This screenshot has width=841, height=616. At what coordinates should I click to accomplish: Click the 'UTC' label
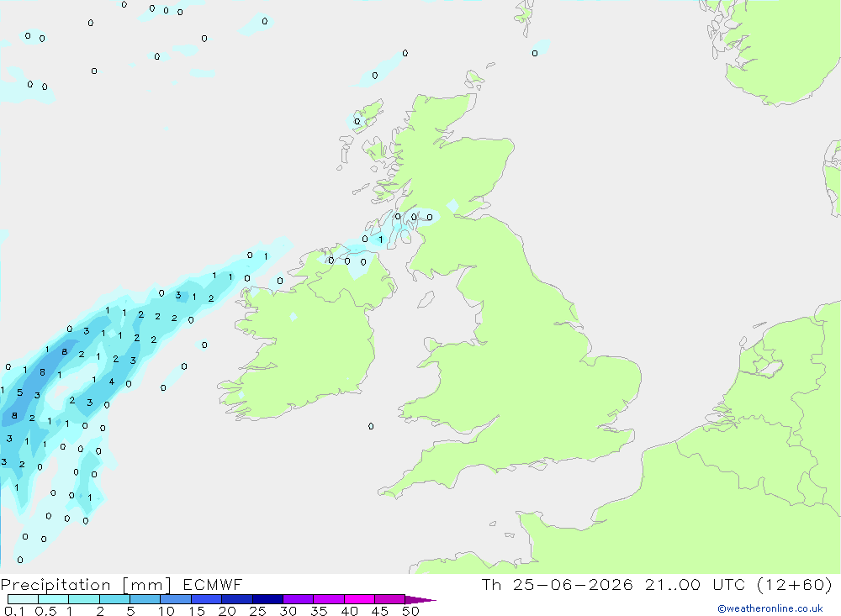pyautogui.click(x=731, y=584)
